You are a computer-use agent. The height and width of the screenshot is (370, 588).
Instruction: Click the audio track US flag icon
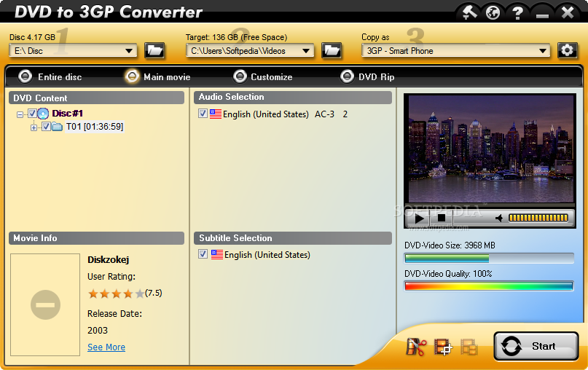point(216,114)
